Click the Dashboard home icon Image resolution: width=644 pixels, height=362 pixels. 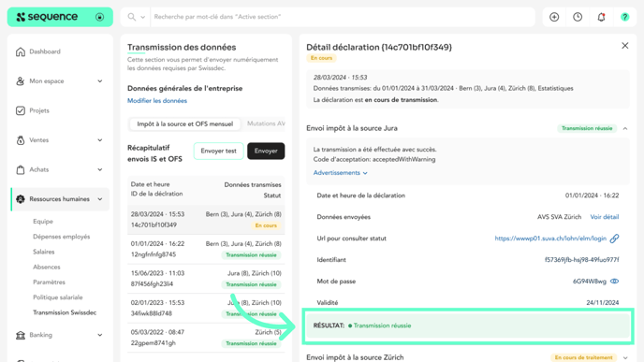[21, 51]
